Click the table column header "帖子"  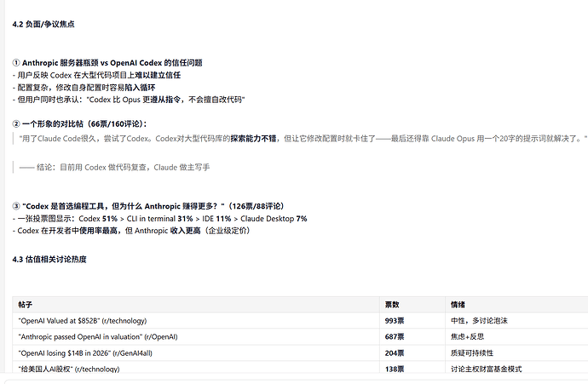coord(196,305)
